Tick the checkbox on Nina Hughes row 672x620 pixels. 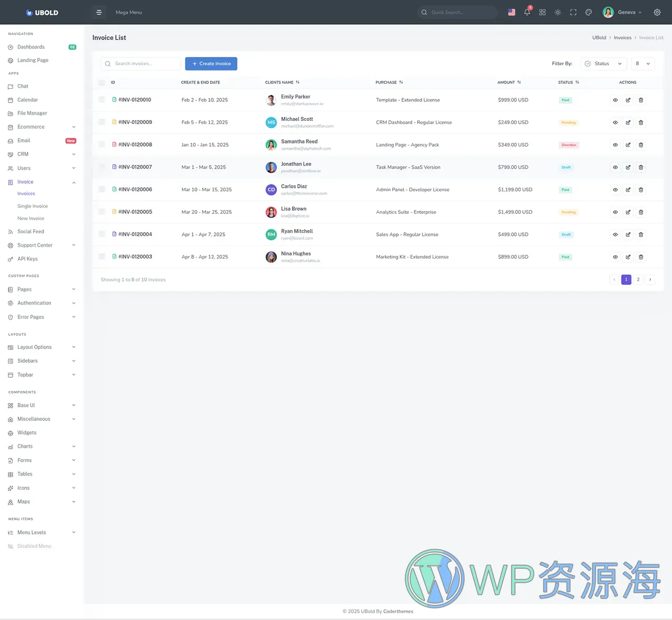[x=101, y=257]
